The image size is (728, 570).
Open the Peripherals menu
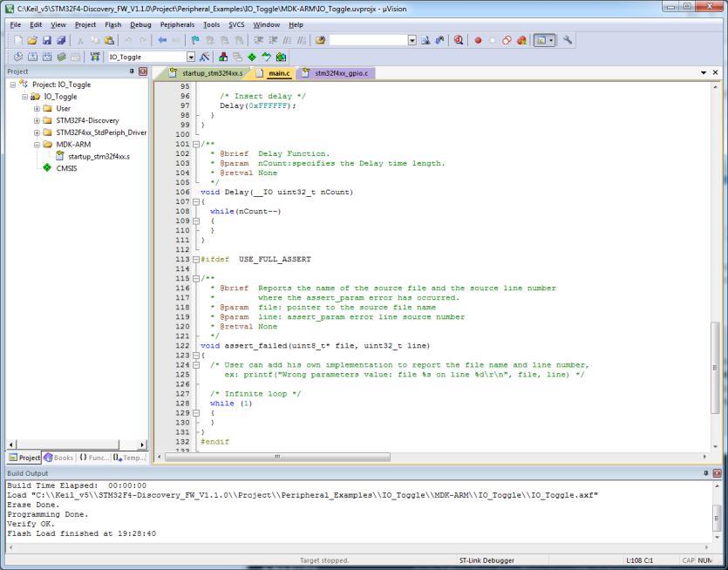(177, 24)
